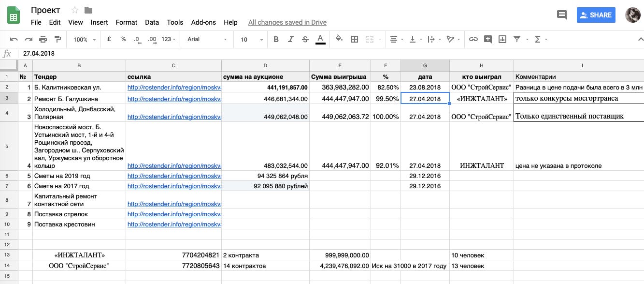Open the Google Sheets home icon

pyautogui.click(x=14, y=15)
